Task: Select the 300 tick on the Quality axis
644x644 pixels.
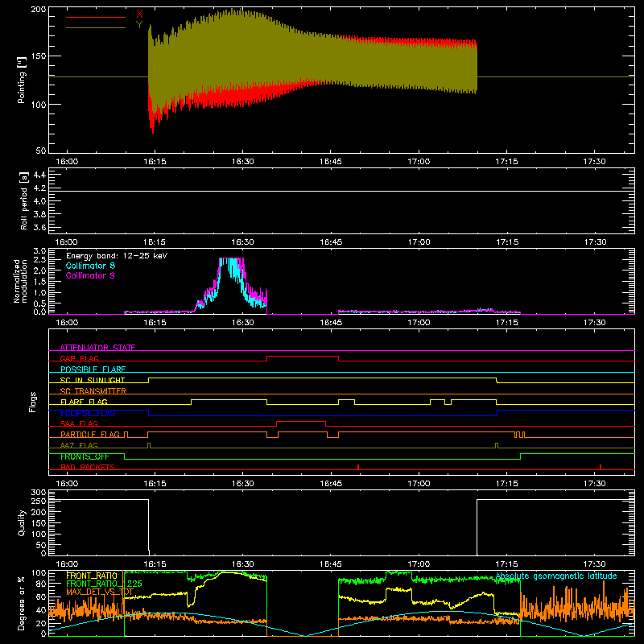Action: 38,492
